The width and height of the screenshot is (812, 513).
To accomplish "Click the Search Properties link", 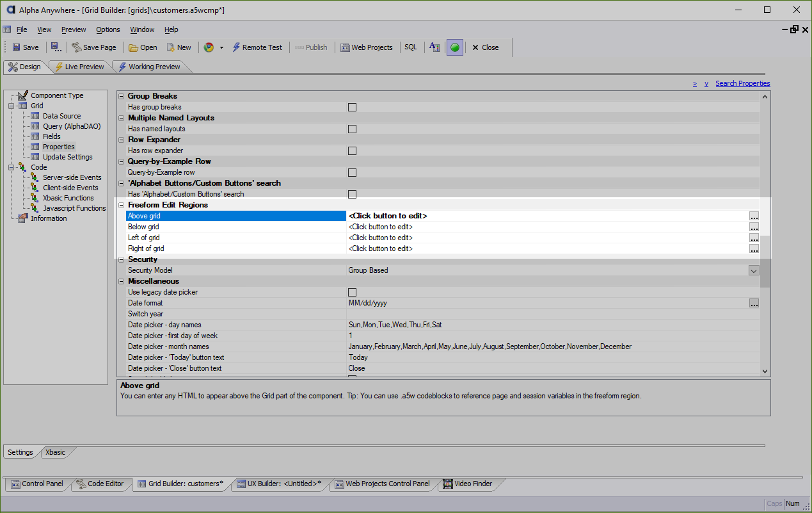I will 742,83.
